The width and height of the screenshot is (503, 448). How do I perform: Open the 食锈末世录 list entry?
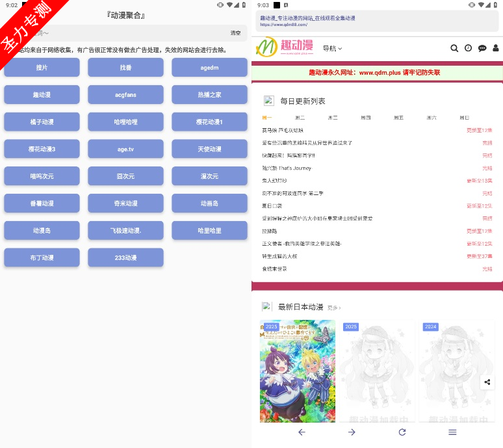tap(377, 269)
